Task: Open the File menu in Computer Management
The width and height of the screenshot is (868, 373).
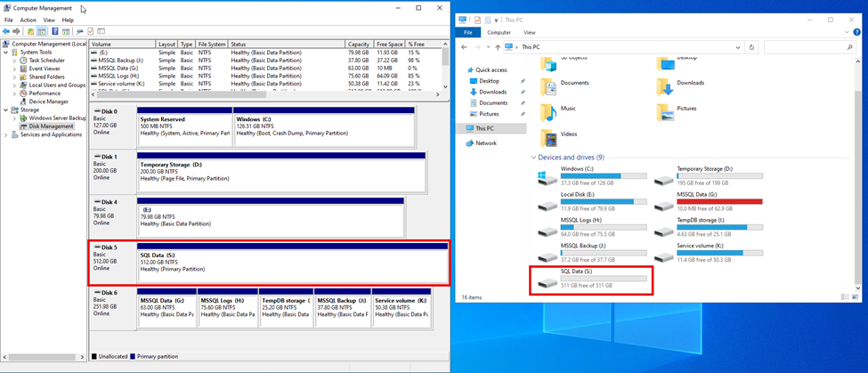Action: click(x=8, y=20)
